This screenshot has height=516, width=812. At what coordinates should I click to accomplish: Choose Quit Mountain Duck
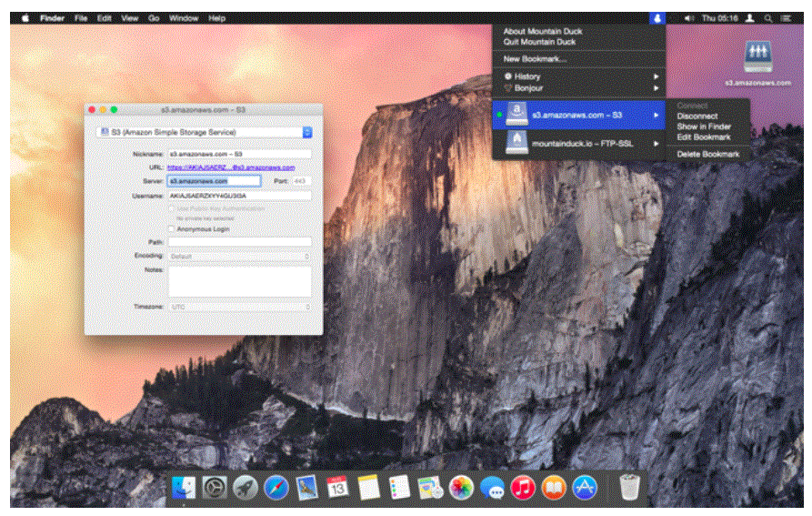[539, 42]
